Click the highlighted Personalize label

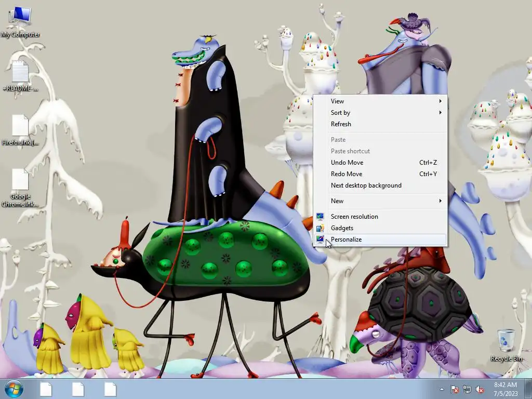(x=346, y=240)
